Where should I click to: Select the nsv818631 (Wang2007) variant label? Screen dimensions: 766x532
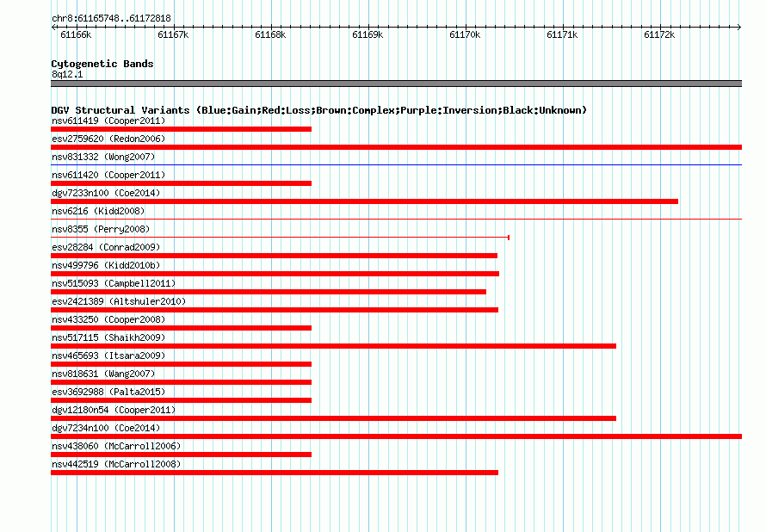click(x=103, y=374)
